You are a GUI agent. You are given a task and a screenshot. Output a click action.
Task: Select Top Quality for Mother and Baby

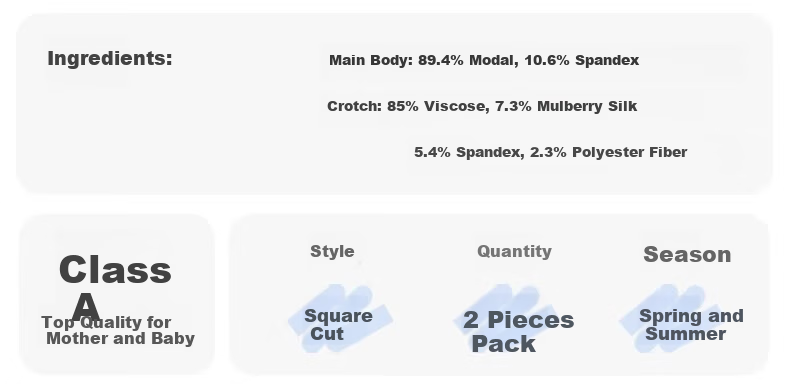[118, 330]
